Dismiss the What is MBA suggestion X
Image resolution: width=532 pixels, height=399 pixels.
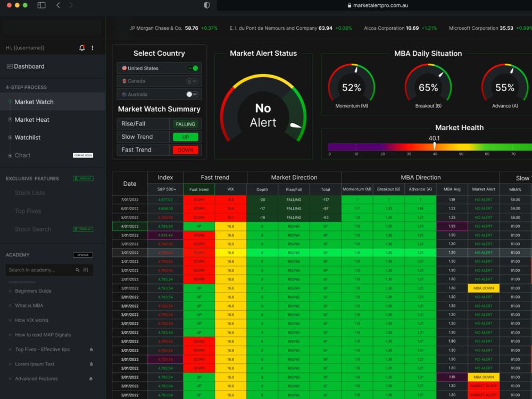[x=10, y=306]
